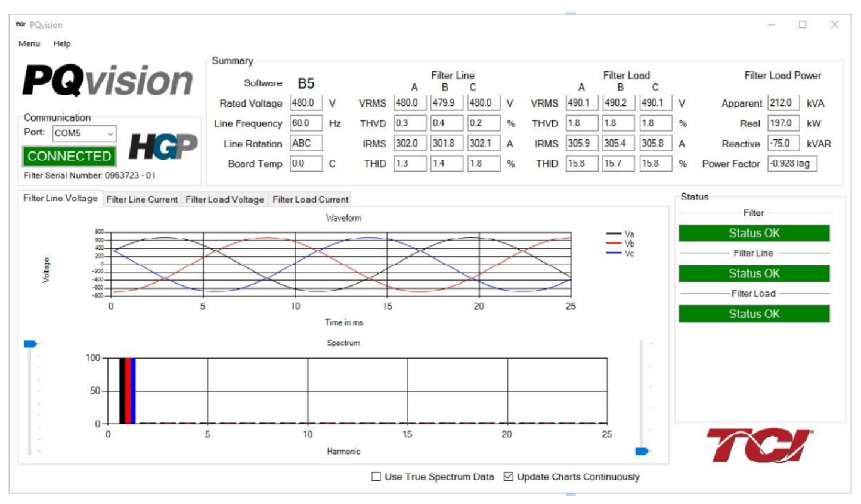Image resolution: width=861 pixels, height=504 pixels.
Task: Open the Menu menu
Action: pos(29,43)
